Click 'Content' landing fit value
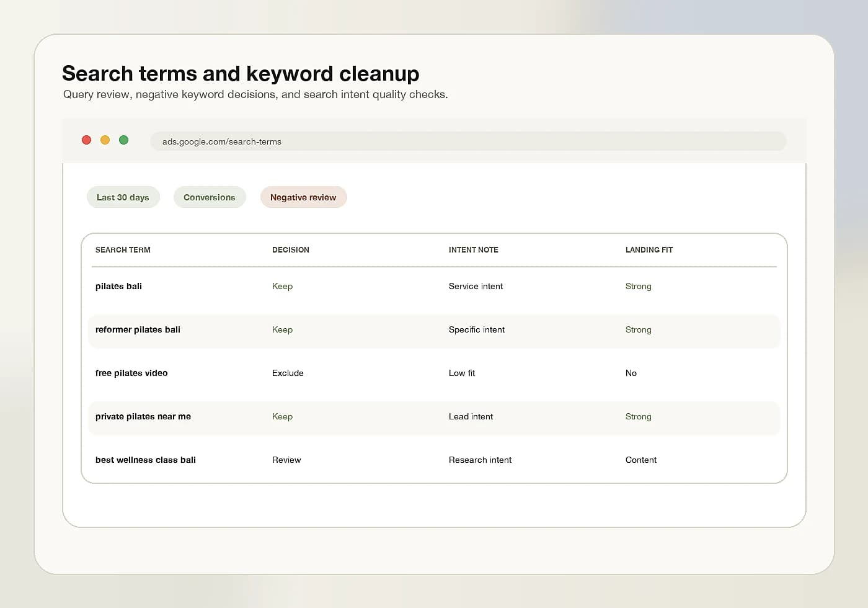 pyautogui.click(x=641, y=460)
